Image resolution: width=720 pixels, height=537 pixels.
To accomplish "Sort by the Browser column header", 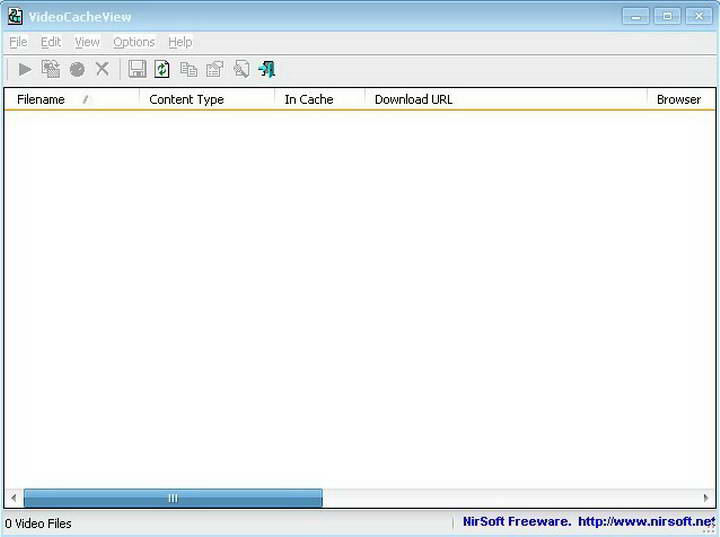I will [x=681, y=99].
